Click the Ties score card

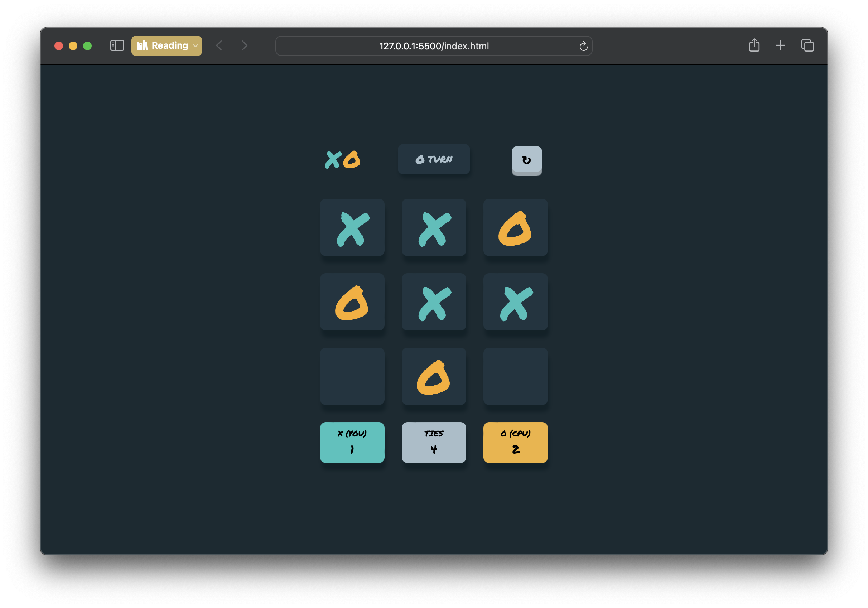pyautogui.click(x=434, y=442)
